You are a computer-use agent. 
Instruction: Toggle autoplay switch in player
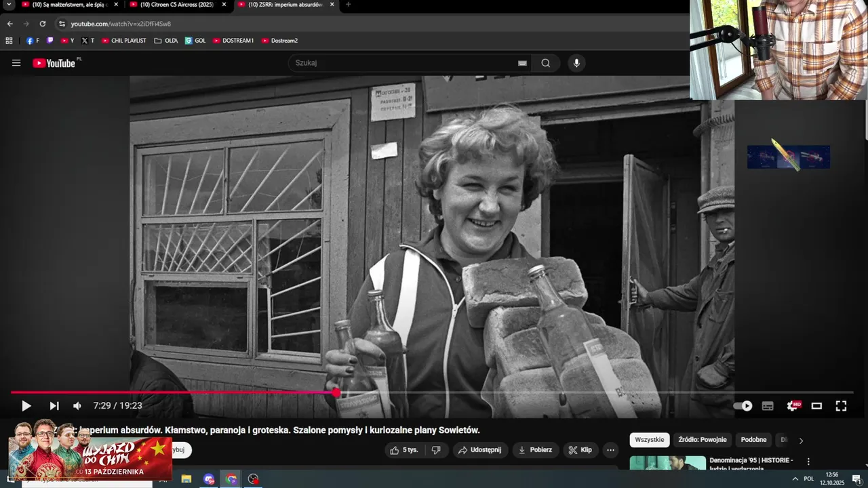coord(743,406)
